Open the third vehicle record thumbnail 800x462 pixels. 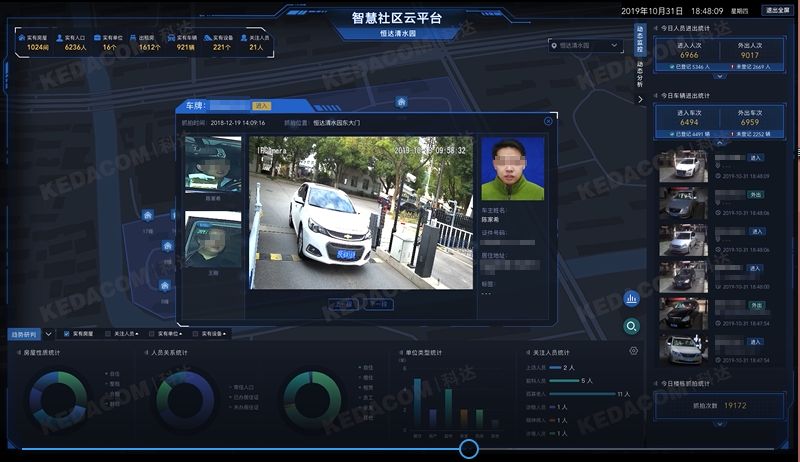click(683, 240)
